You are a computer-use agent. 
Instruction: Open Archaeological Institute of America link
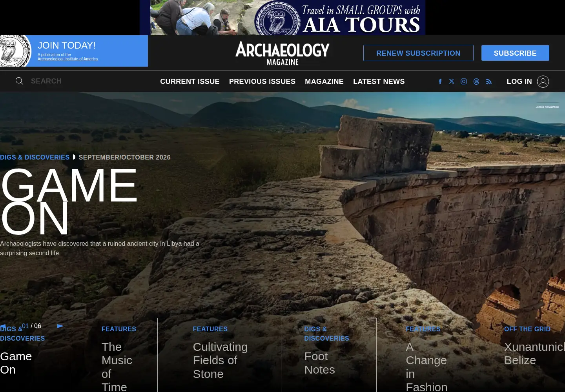[x=67, y=59]
